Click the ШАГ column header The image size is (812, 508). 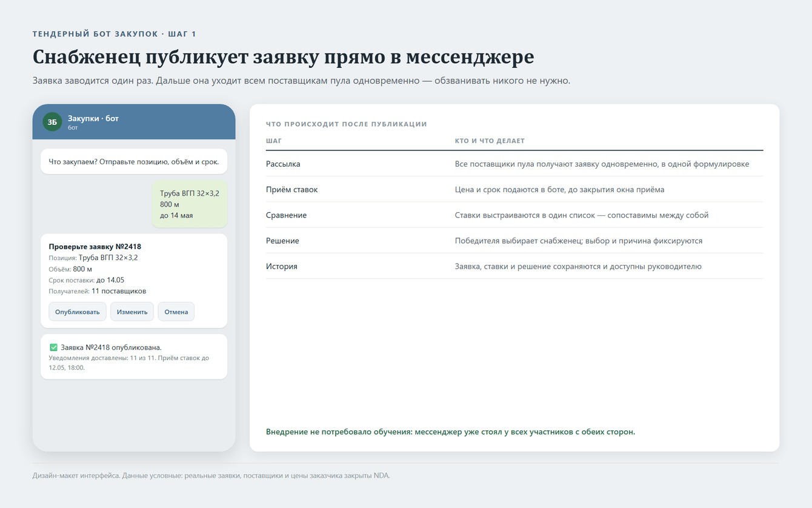274,141
